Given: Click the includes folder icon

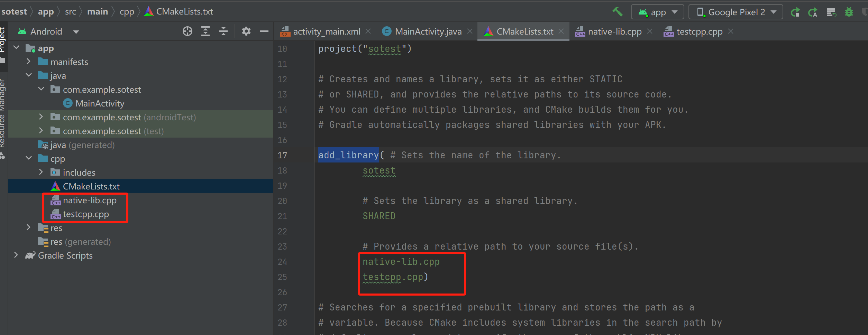Looking at the screenshot, I should click(x=55, y=172).
